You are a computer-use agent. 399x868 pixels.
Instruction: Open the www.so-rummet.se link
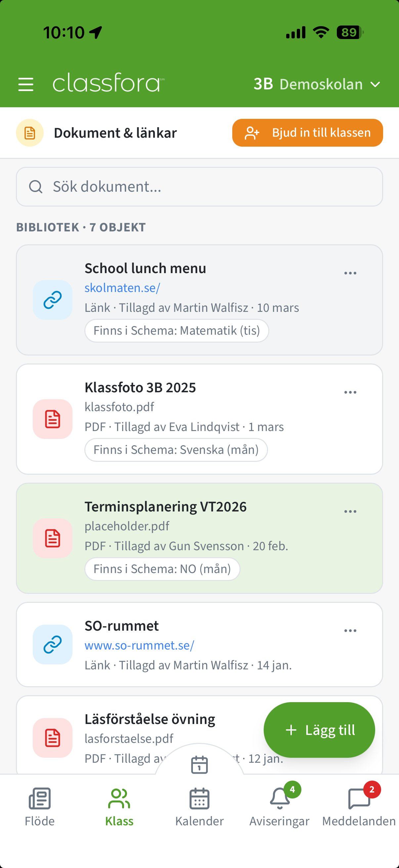(x=139, y=645)
